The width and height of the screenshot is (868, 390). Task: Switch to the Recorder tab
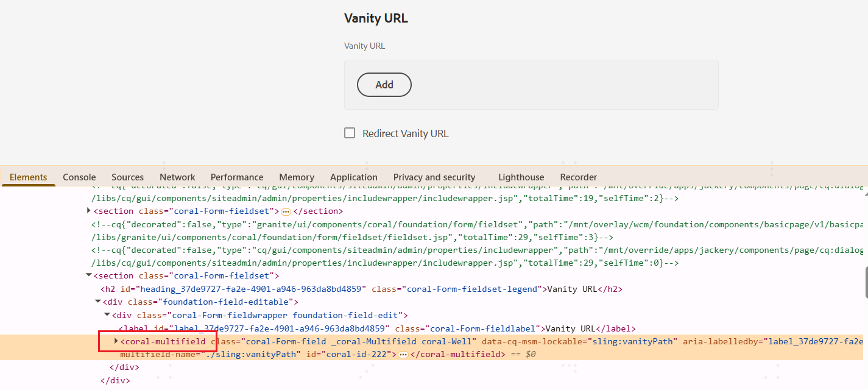coord(578,177)
